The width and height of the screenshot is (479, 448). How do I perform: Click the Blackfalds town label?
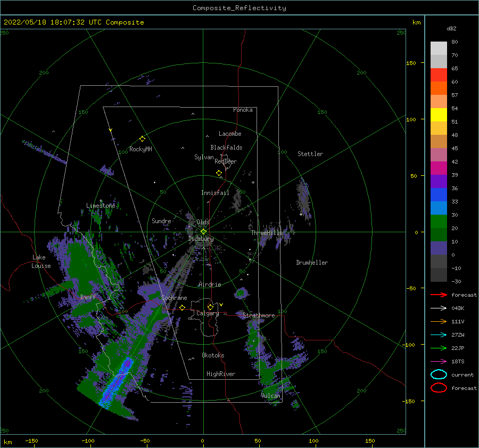point(226,148)
